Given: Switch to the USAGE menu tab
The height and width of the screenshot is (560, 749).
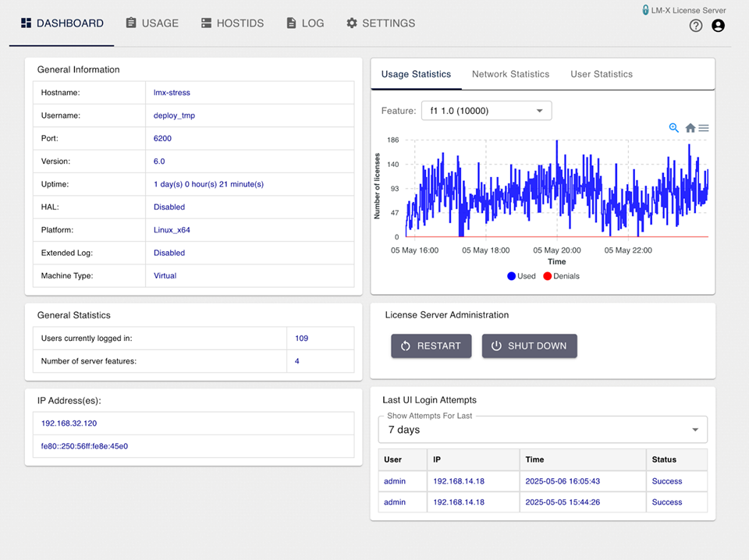Looking at the screenshot, I should (x=152, y=23).
